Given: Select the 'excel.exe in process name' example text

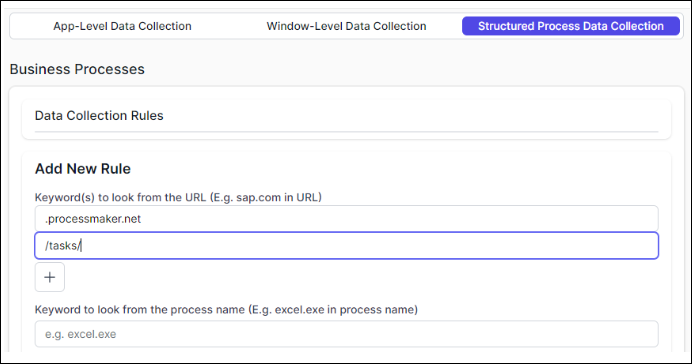Looking at the screenshot, I should pyautogui.click(x=345, y=309).
